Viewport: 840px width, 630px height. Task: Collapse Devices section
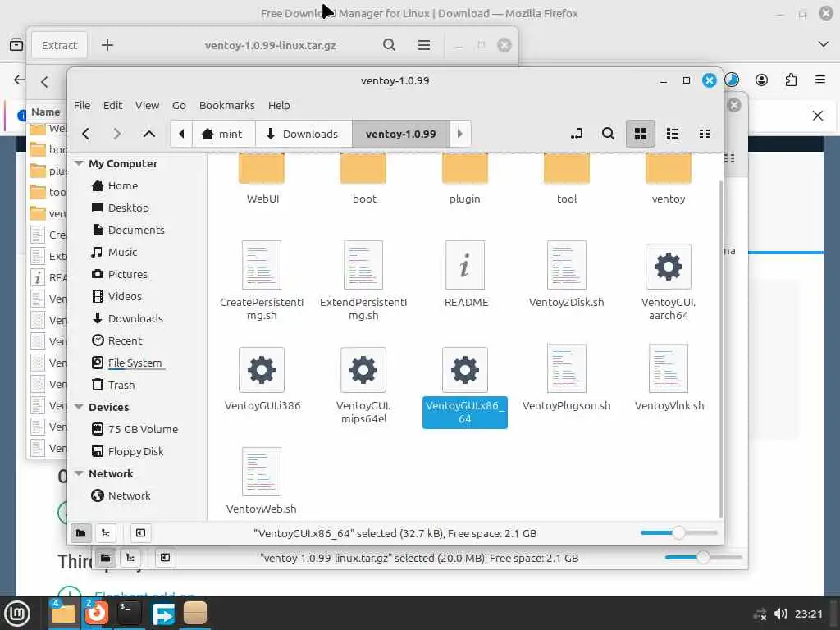(x=80, y=407)
